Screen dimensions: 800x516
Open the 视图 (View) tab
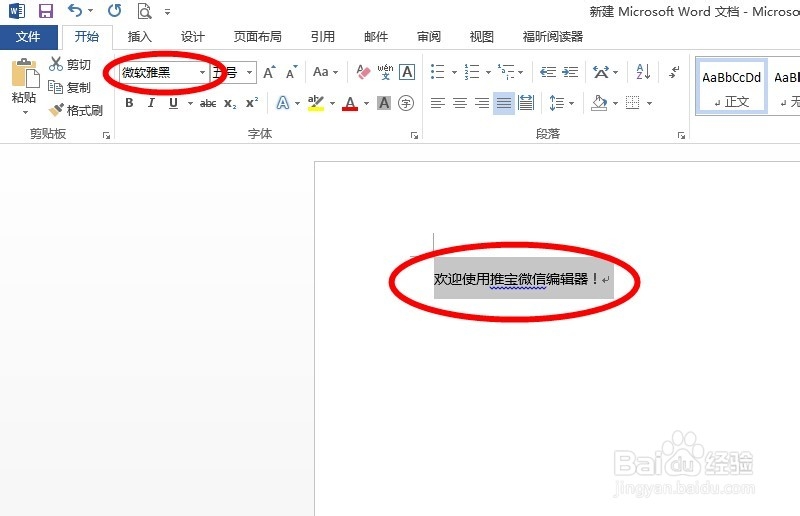click(482, 37)
